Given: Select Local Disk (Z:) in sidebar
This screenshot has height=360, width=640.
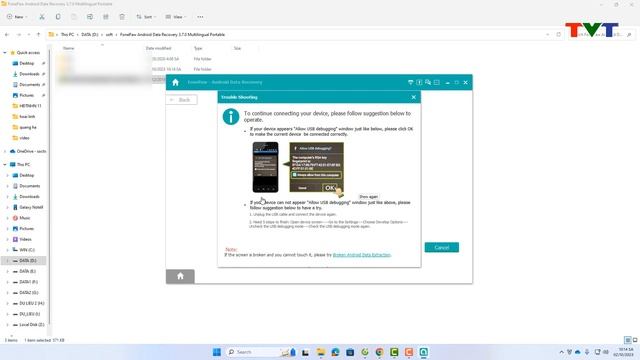Looking at the screenshot, I should [x=31, y=324].
